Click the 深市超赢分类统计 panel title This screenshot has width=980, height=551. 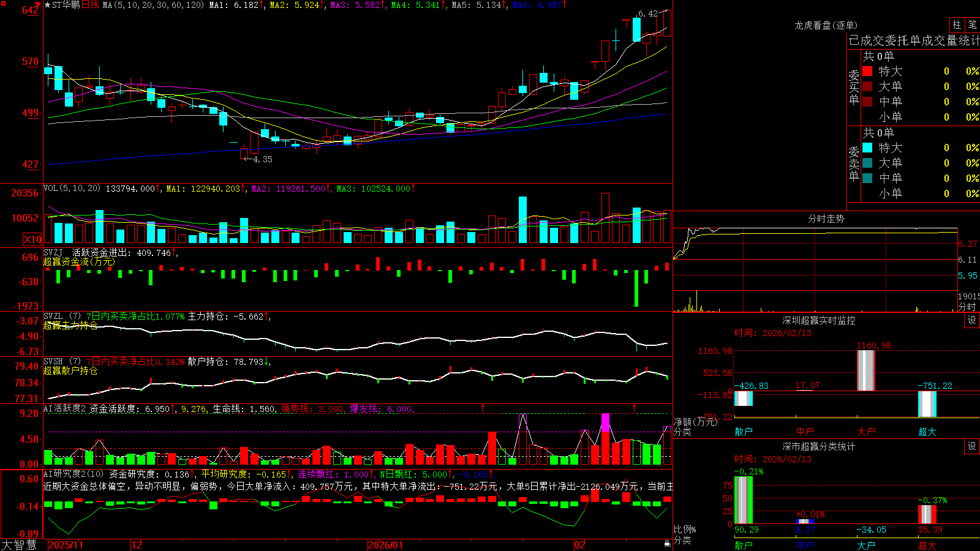pyautogui.click(x=818, y=446)
